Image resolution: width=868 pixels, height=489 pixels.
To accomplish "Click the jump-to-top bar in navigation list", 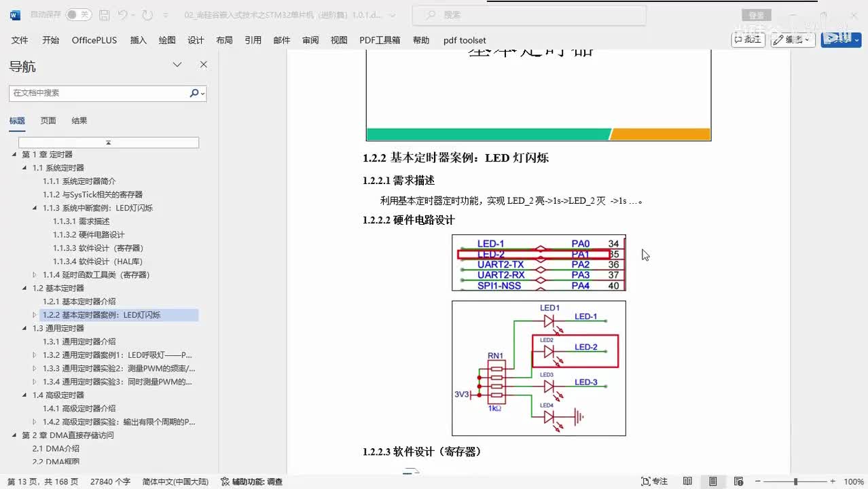I will click(108, 143).
